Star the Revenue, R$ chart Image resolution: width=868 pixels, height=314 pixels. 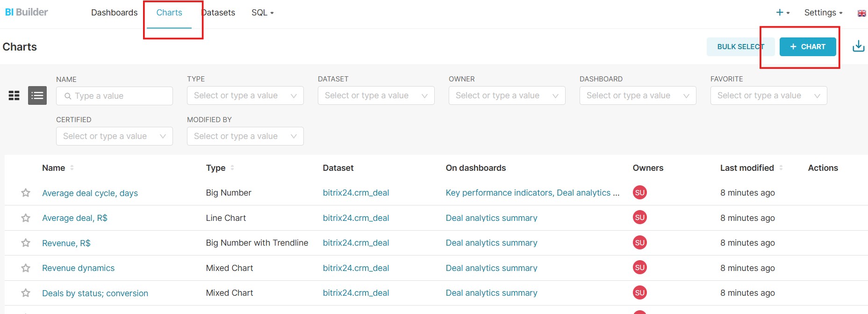coord(26,243)
